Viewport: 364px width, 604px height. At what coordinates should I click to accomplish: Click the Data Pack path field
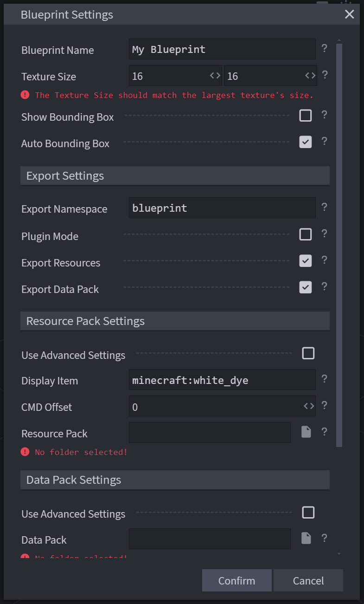coord(210,539)
